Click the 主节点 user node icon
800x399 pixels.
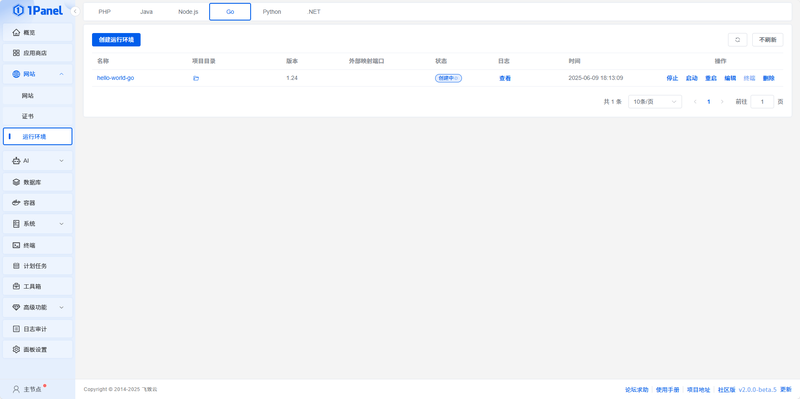click(16, 389)
